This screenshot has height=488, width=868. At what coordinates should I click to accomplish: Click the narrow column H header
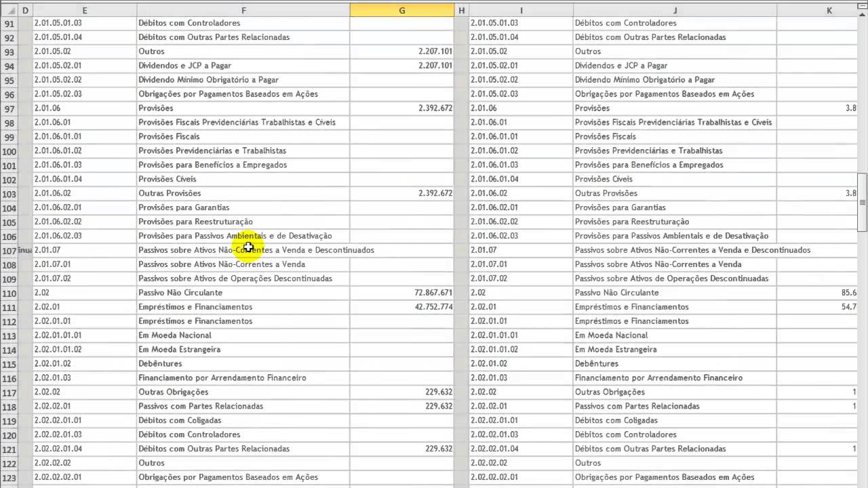pyautogui.click(x=462, y=10)
